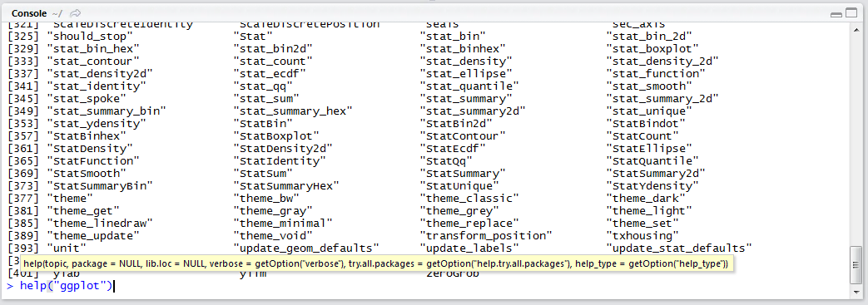
Task: Click the "theme_linedraw" entry
Action: 100,223
